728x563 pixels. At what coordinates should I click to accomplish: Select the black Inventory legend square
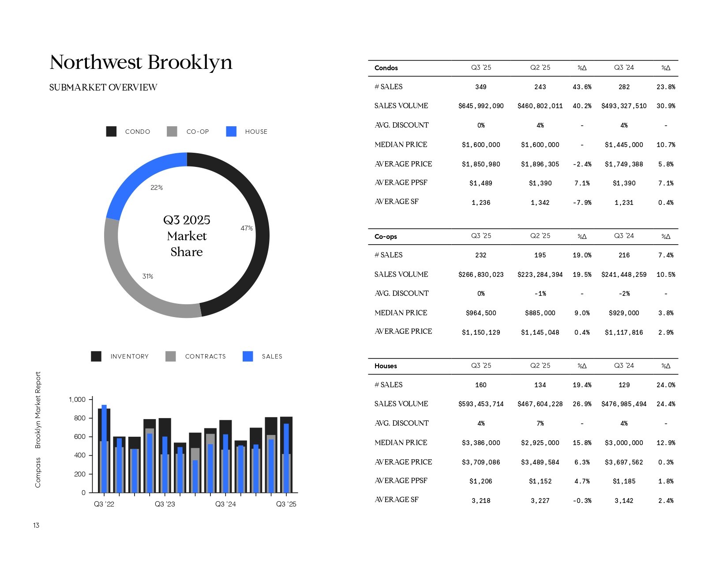click(x=96, y=356)
